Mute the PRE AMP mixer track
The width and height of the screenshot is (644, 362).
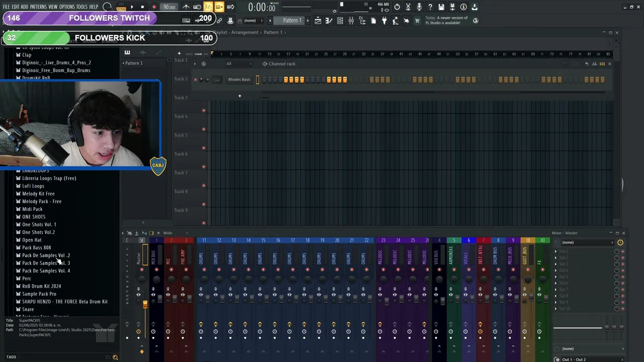186,269
